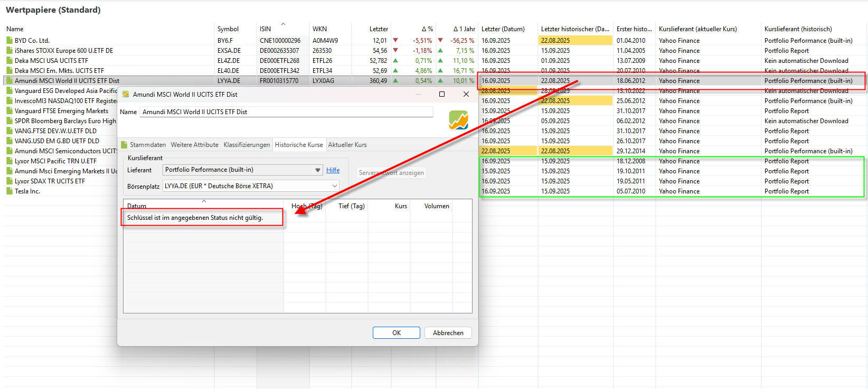Screen dimensions: 868x389
Task: Click the dialog title bar app icon
Action: (x=126, y=95)
